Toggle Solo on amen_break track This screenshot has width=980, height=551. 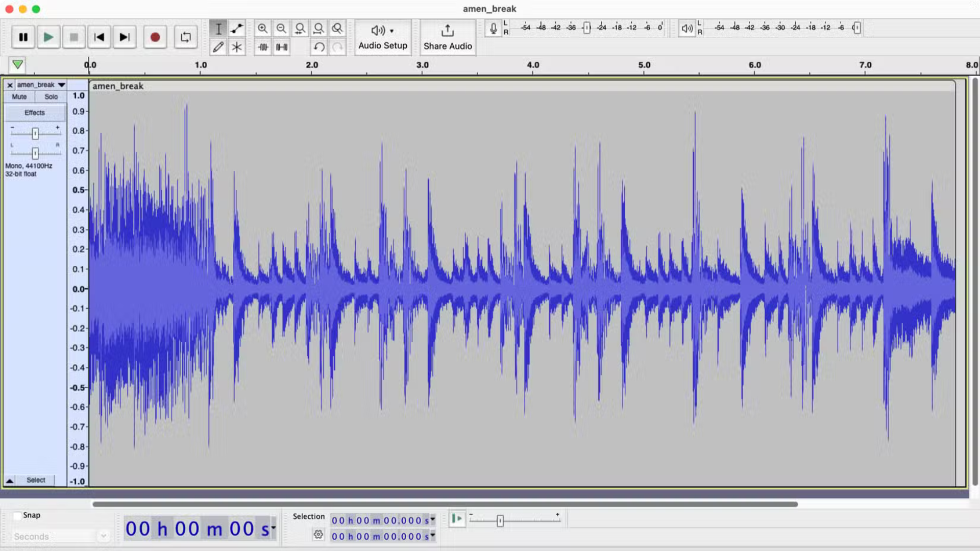pos(51,96)
